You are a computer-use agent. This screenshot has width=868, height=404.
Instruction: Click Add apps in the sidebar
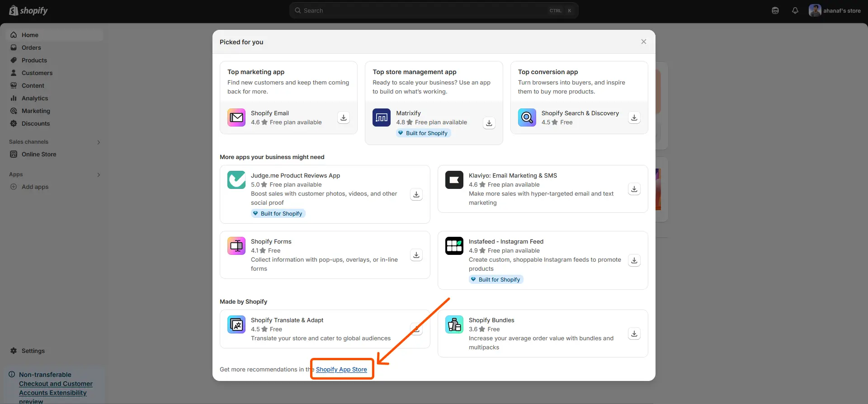(54, 187)
